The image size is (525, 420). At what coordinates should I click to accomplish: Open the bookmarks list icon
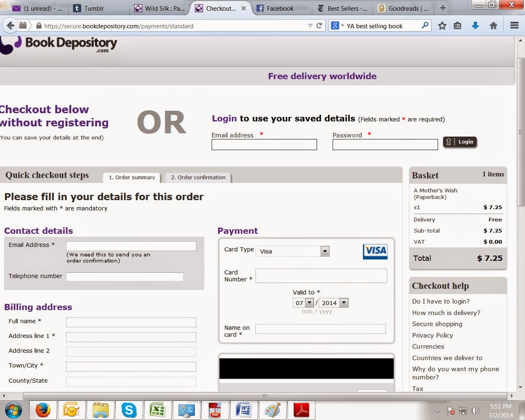pos(457,26)
